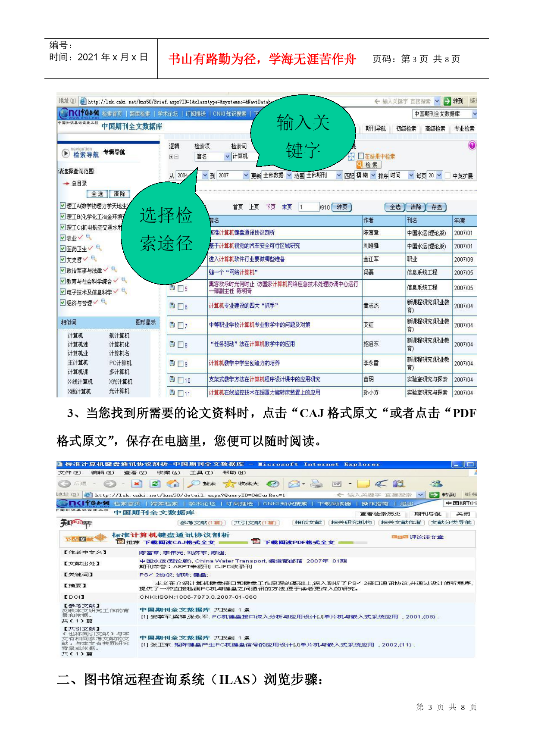Switch to the 高级检索 tab

(435, 128)
